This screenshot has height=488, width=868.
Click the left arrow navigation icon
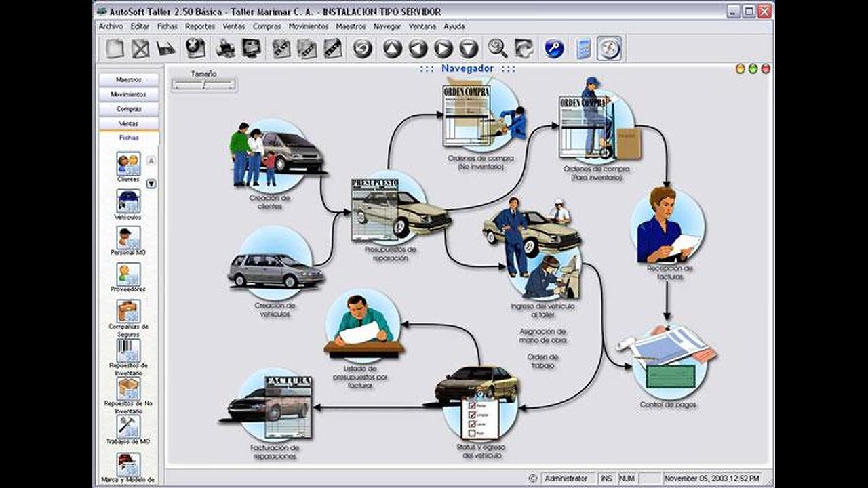point(418,48)
